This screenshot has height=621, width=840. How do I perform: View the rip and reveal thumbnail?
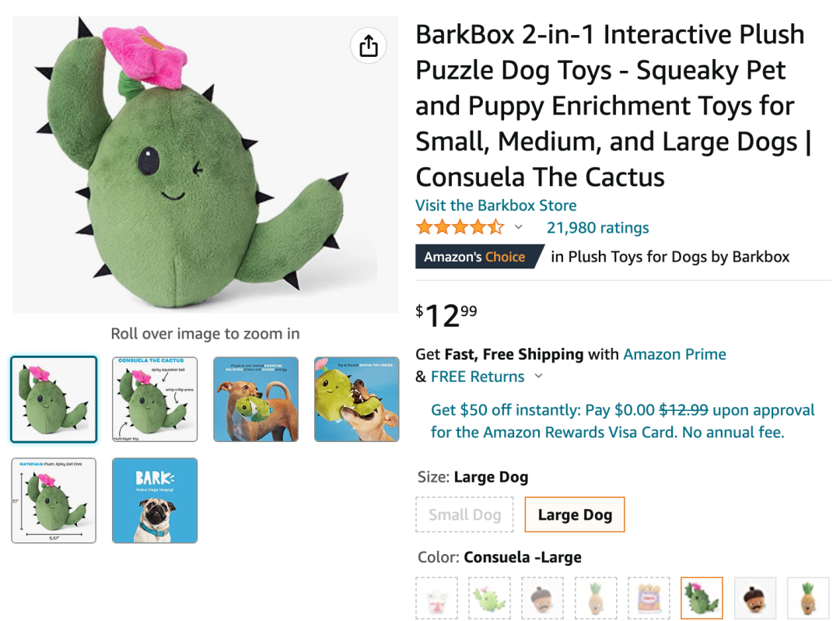(x=356, y=399)
